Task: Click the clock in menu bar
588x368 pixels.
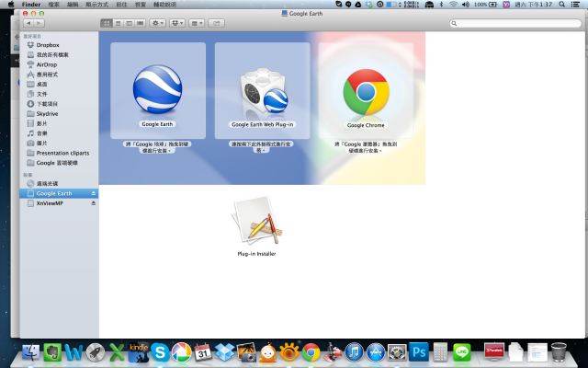Action: click(x=534, y=5)
